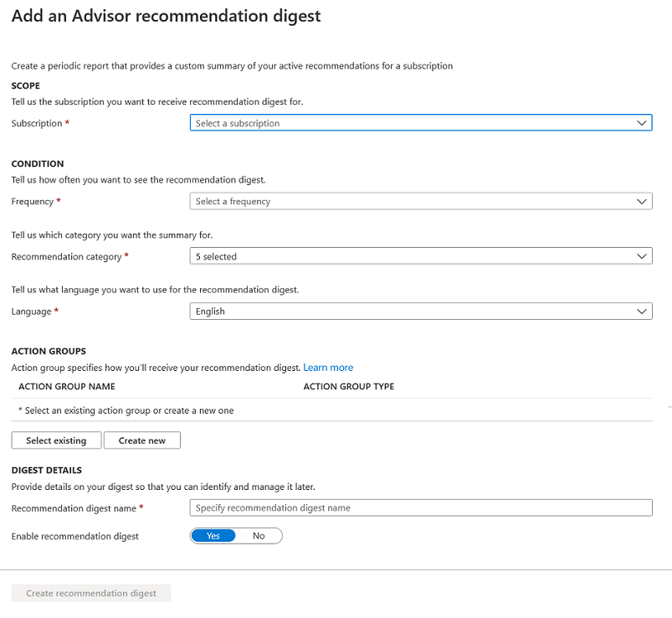Click Create new action group button
672x618 pixels.
142,440
